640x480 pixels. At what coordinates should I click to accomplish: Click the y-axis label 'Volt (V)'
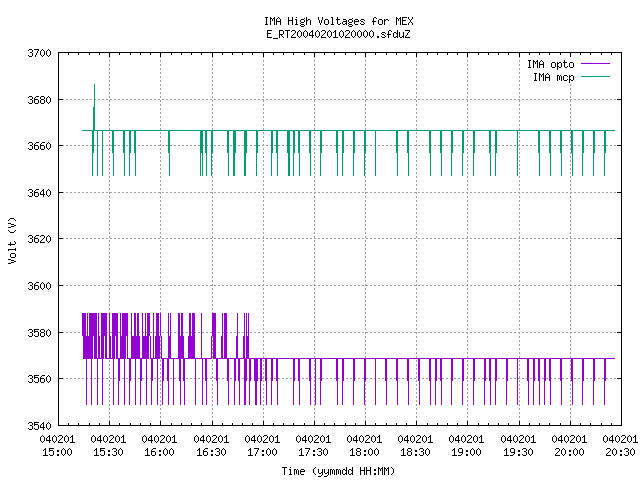[12, 240]
